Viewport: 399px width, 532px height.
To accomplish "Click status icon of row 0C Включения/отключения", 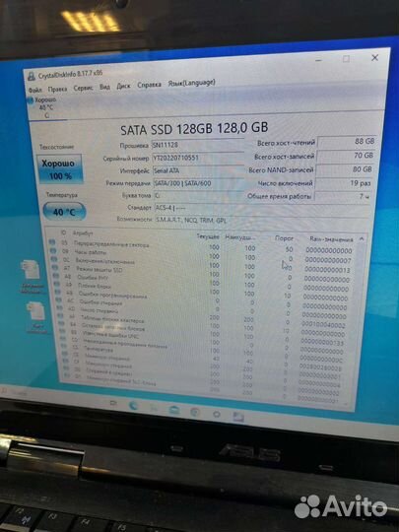I will tap(54, 259).
